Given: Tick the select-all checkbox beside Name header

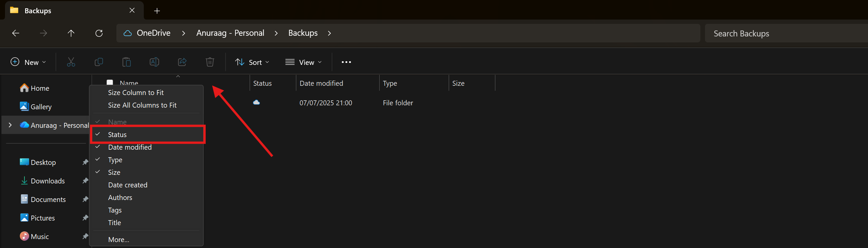Looking at the screenshot, I should point(110,83).
